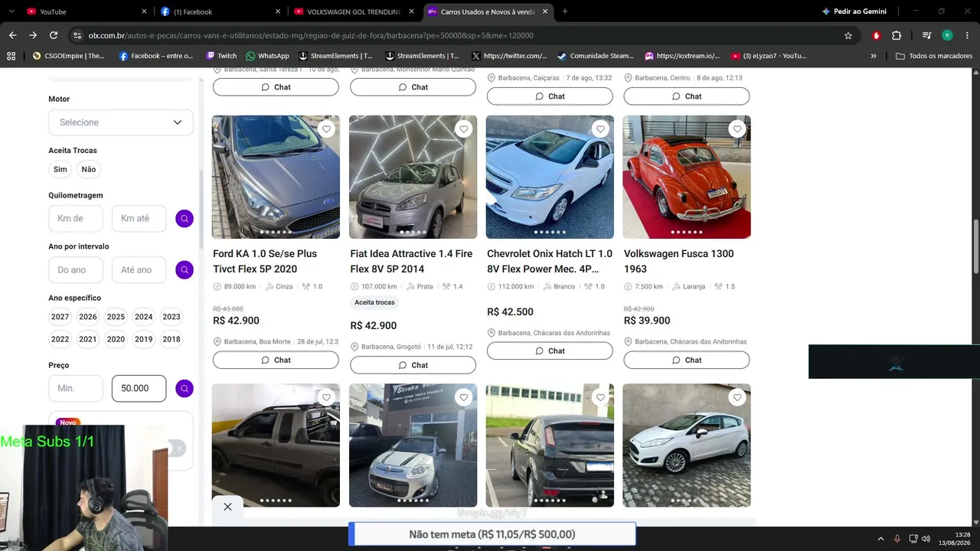Toggle the 2022 year chip
980x551 pixels.
pos(60,339)
